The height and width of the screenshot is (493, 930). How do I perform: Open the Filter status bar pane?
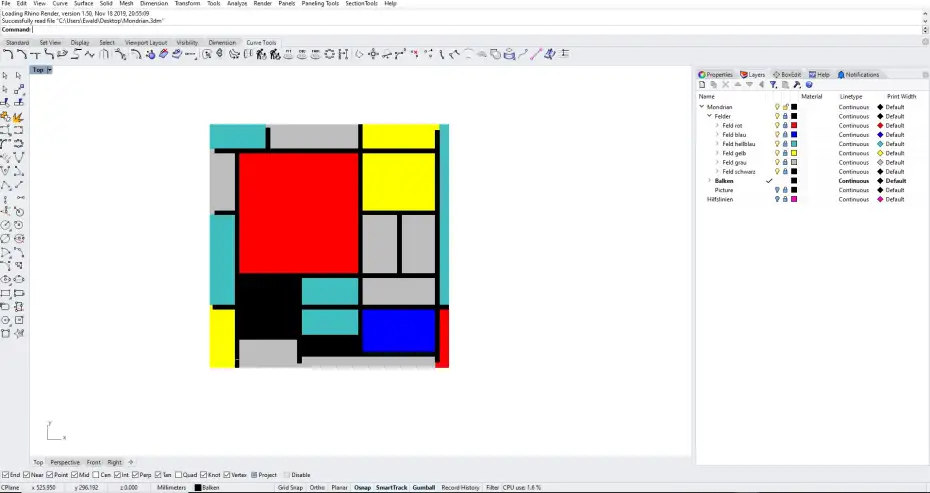pyautogui.click(x=492, y=488)
